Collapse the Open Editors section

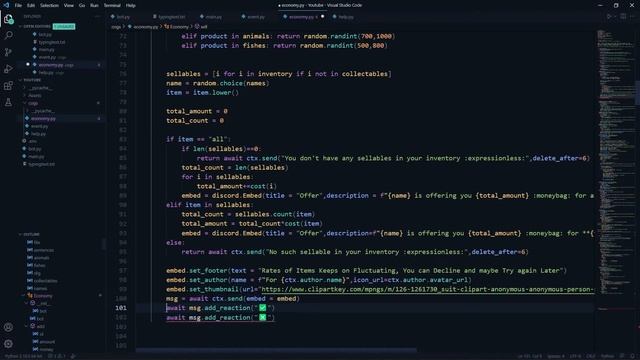click(x=36, y=27)
